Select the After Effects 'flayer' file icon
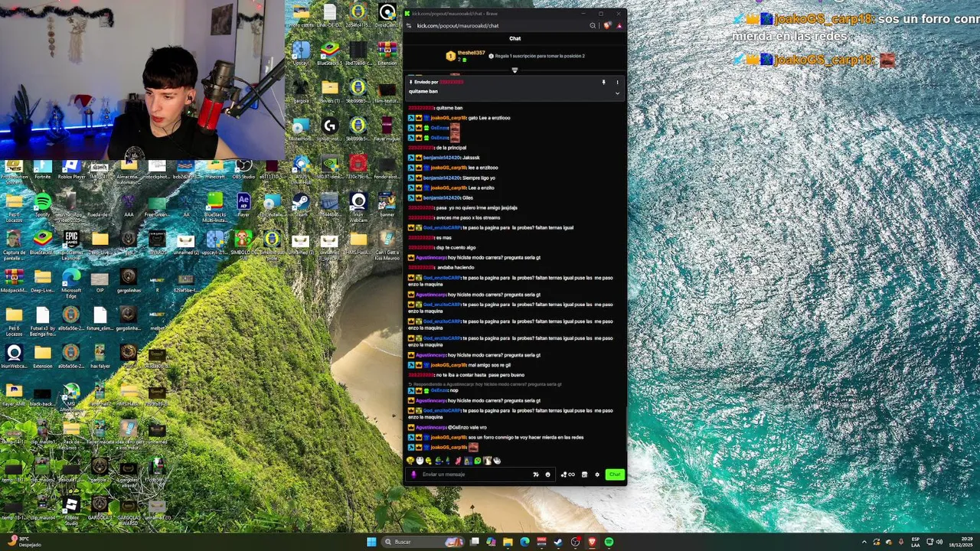The width and height of the screenshot is (980, 551). [243, 205]
